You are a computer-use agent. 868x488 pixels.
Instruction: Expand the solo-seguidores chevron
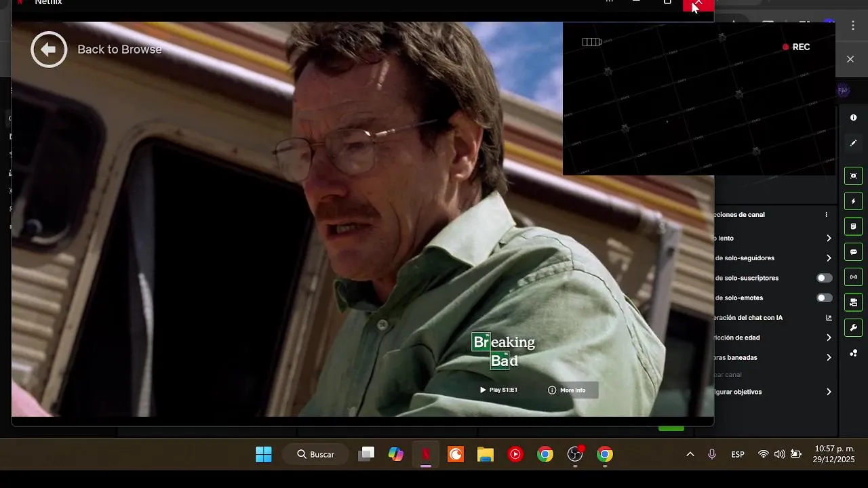point(829,258)
